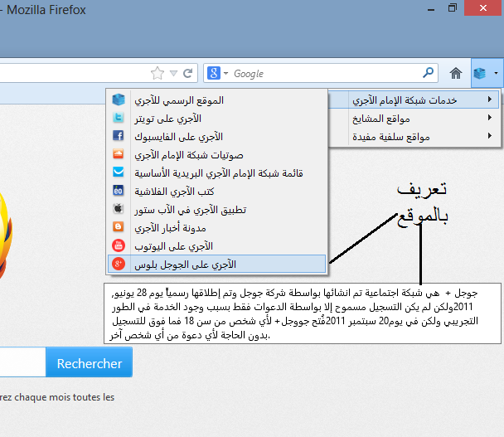Choose قائمة شبكة الإمام الآجري البريدية الأساسية text

click(219, 173)
